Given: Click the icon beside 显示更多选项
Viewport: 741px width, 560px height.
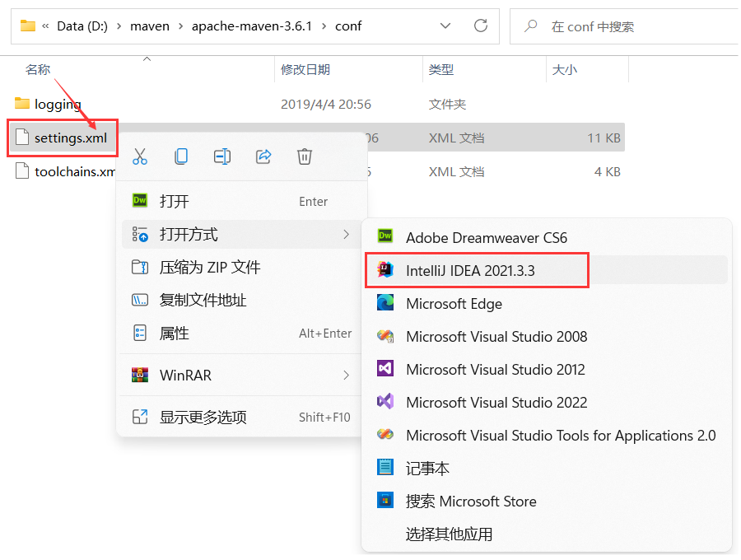Looking at the screenshot, I should [x=140, y=417].
